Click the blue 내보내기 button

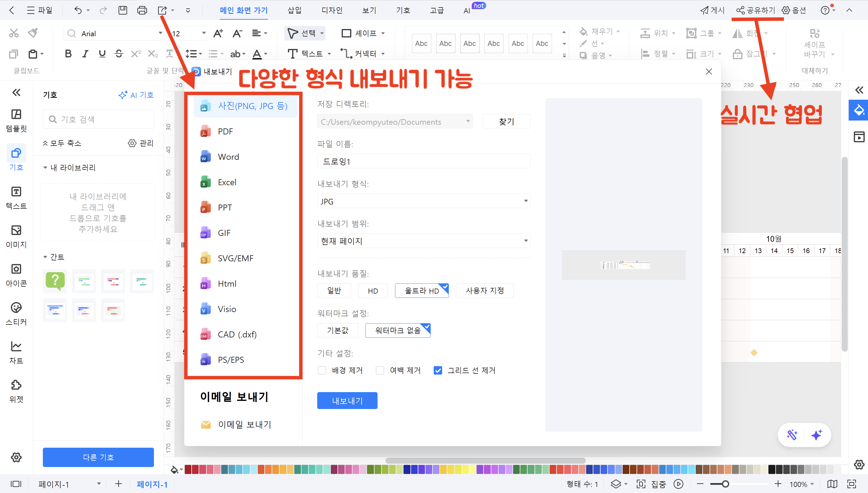coord(347,400)
